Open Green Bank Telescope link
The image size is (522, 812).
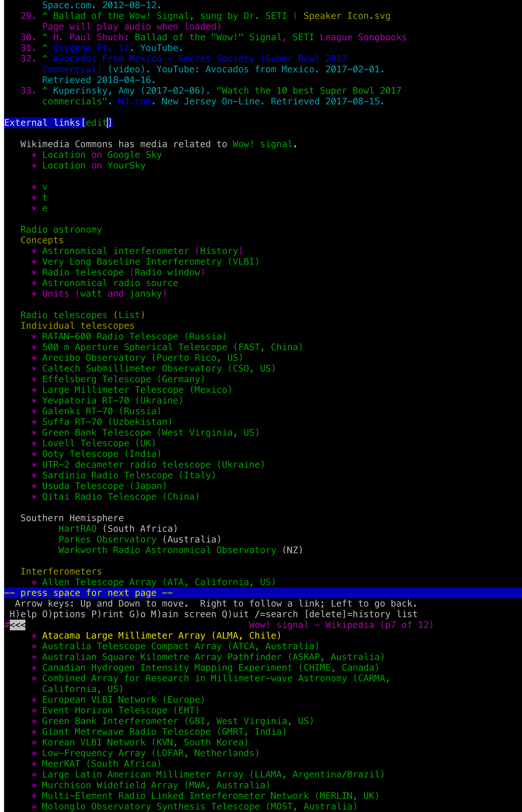[x=151, y=433]
